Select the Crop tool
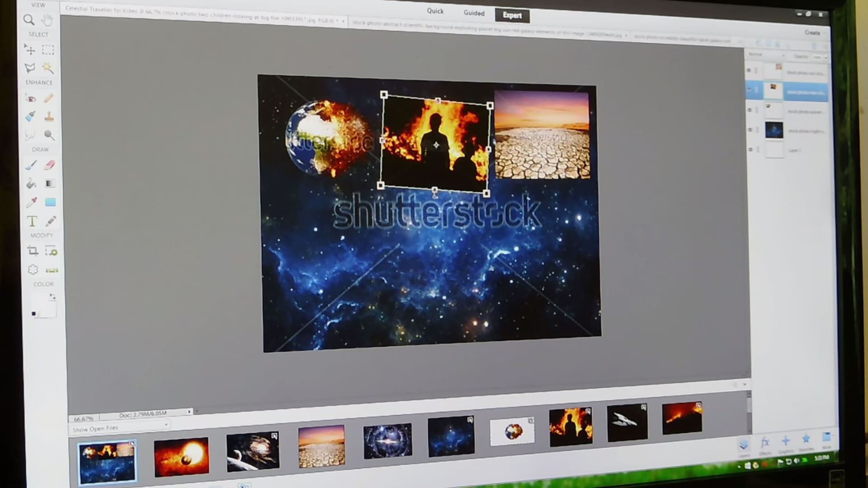The width and height of the screenshot is (868, 488). [x=33, y=250]
